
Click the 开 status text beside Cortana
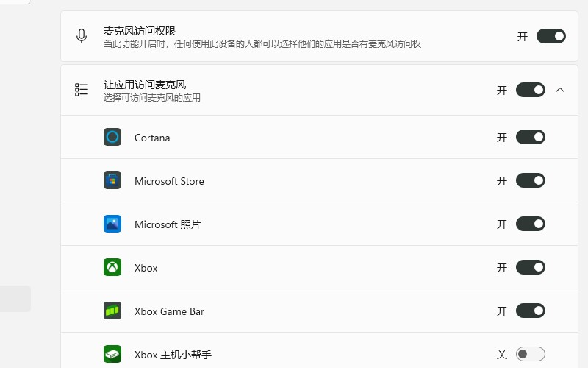pos(502,138)
